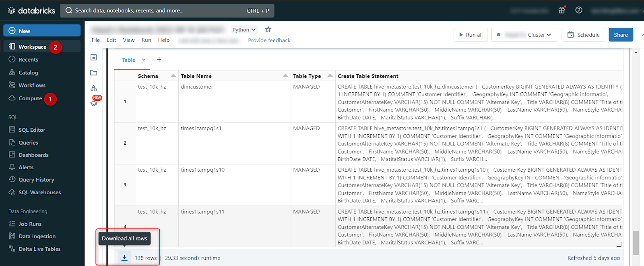This screenshot has width=644, height=266.
Task: Open the folder browser icon in notebook sidebar
Action: click(x=94, y=73)
